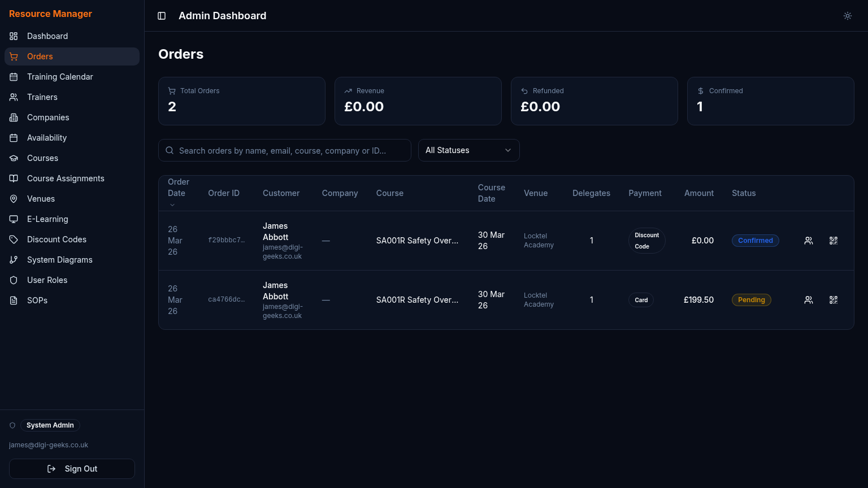This screenshot has height=488, width=868.
Task: Navigate to System Diagrams
Action: pos(72,260)
